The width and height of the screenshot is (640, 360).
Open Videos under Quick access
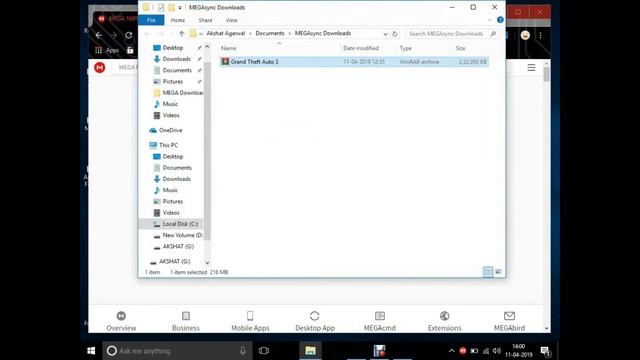171,115
